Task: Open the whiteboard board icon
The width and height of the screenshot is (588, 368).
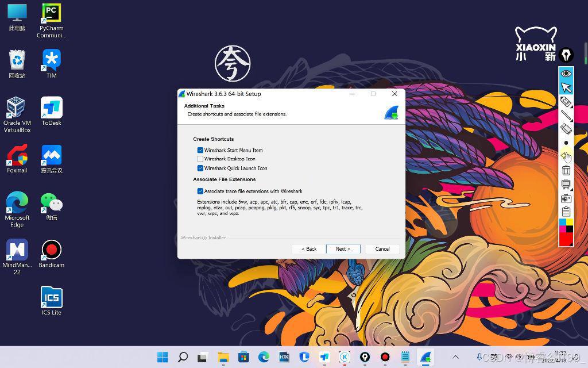Action: [566, 184]
